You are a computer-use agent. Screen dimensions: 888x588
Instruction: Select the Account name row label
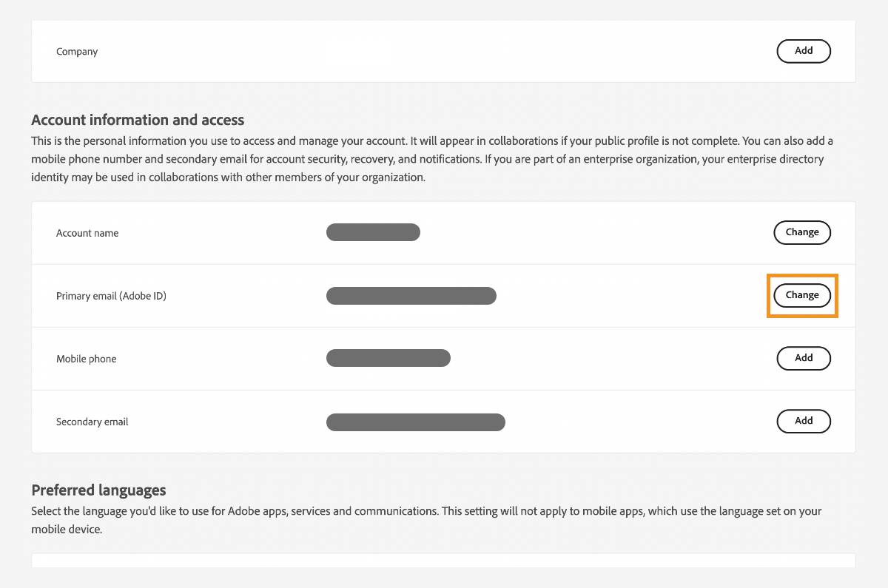pos(87,232)
